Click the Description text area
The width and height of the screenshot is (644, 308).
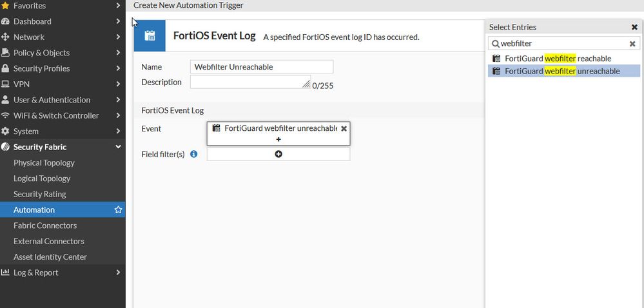click(250, 82)
